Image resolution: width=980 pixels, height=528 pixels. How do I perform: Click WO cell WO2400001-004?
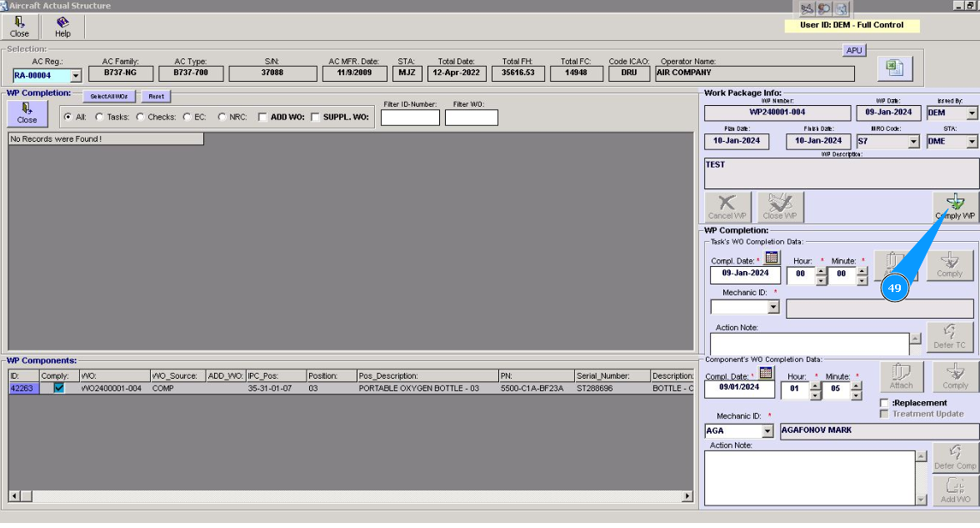(x=114, y=389)
